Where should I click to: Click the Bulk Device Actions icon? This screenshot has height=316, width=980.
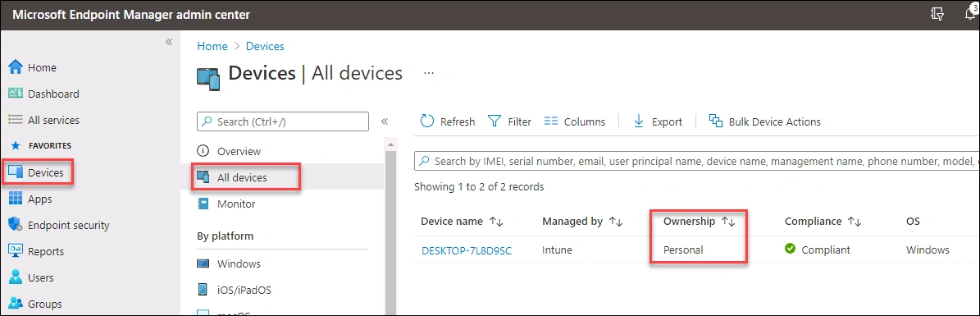[x=716, y=121]
